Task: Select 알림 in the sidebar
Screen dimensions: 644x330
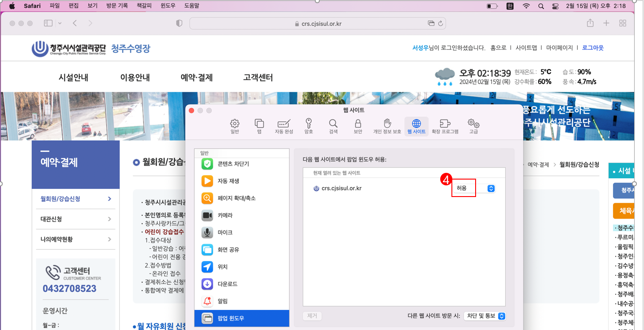Action: (x=242, y=301)
